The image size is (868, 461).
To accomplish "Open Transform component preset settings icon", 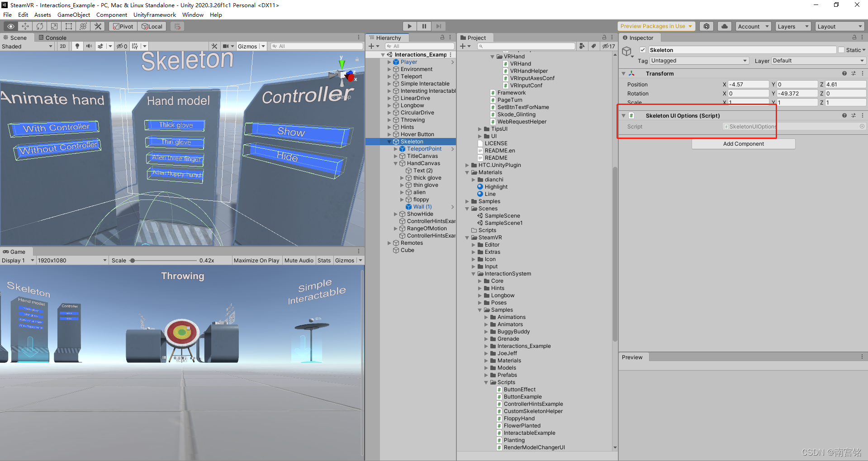I will [854, 73].
